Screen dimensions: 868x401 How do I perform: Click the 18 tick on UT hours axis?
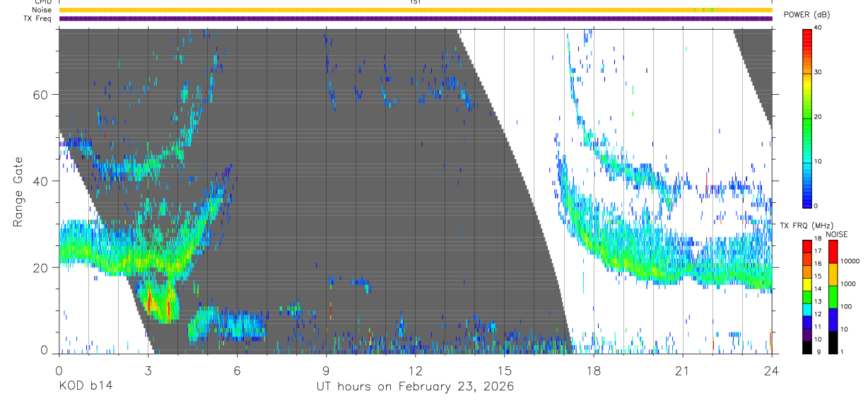593,371
